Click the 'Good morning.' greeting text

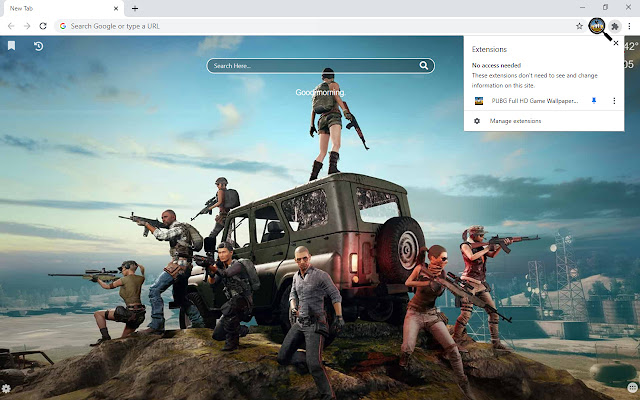pos(320,92)
